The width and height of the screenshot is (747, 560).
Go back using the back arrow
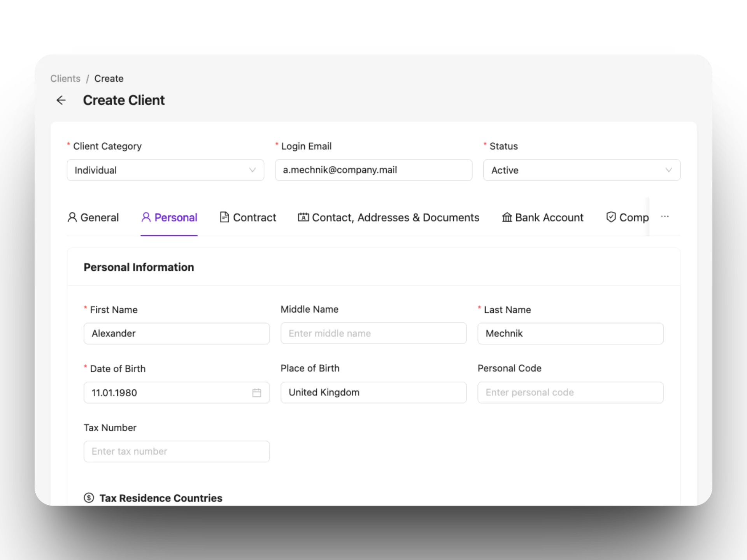coord(61,100)
